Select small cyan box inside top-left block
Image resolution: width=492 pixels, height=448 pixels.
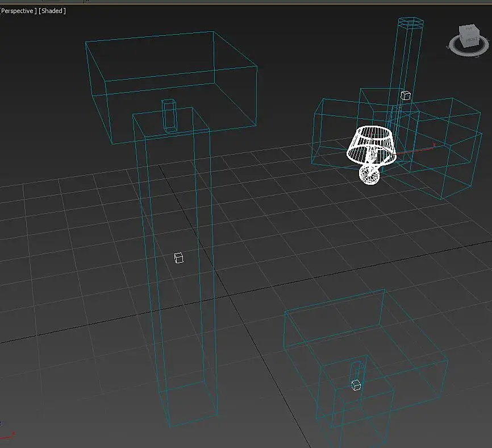169,115
